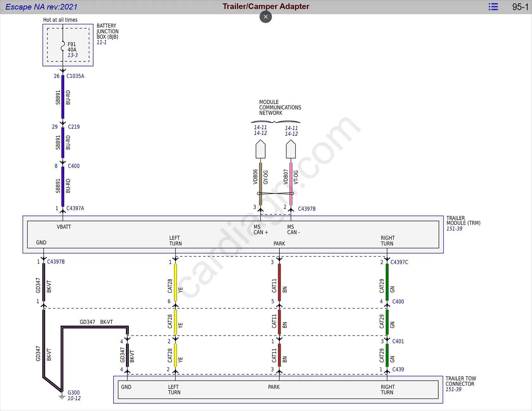Click the MS CAN - network arrow symbol
532x411 pixels.
click(x=291, y=149)
